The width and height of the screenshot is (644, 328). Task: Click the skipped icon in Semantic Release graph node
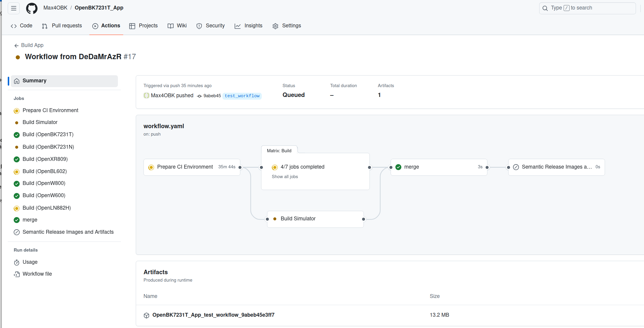(x=516, y=167)
